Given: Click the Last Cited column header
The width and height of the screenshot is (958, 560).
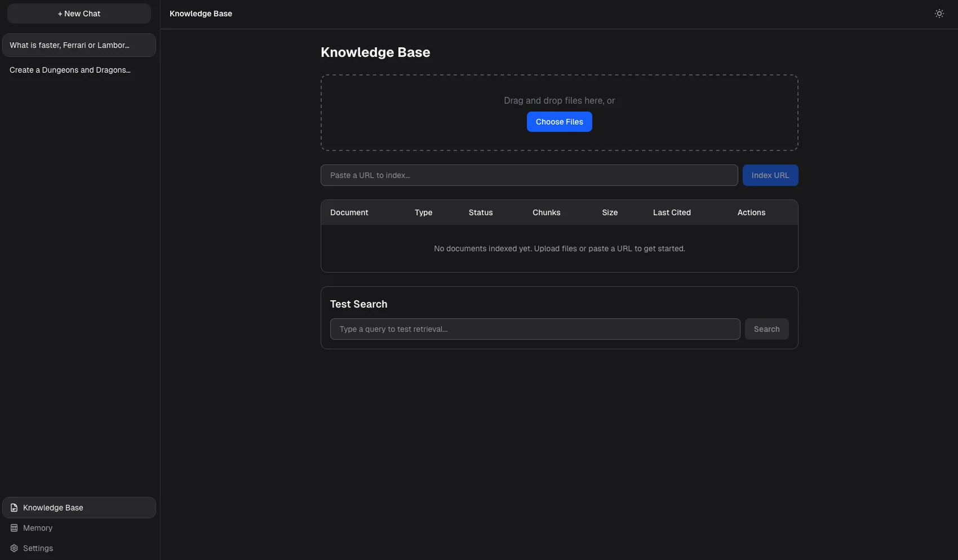Looking at the screenshot, I should 672,212.
